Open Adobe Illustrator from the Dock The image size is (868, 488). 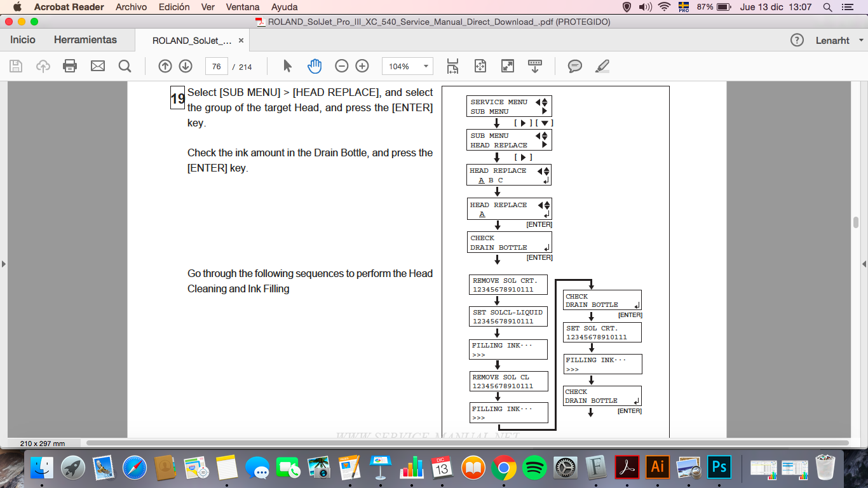658,468
